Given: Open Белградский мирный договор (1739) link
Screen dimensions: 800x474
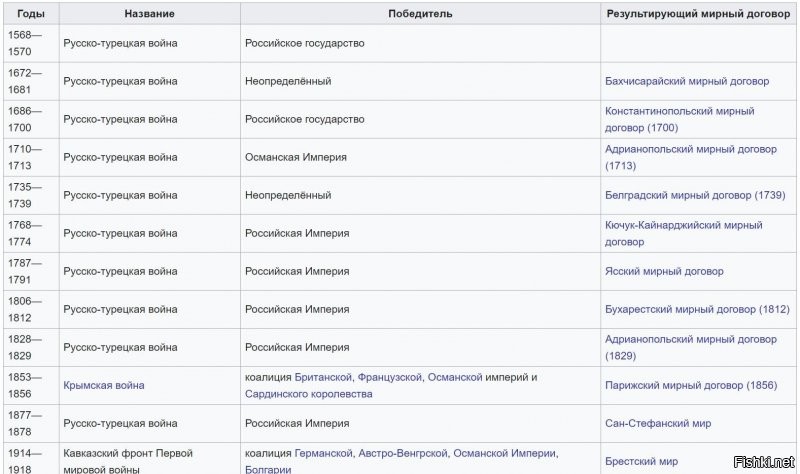Looking at the screenshot, I should click(x=695, y=195).
